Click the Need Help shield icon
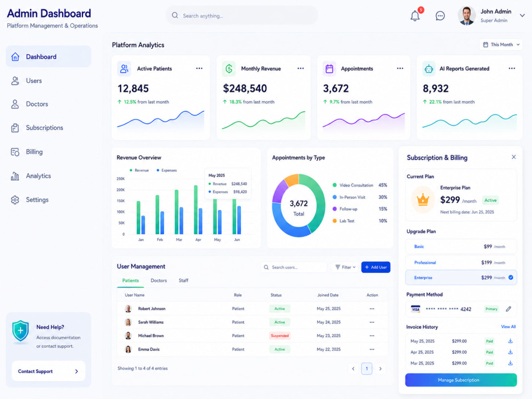 20,331
